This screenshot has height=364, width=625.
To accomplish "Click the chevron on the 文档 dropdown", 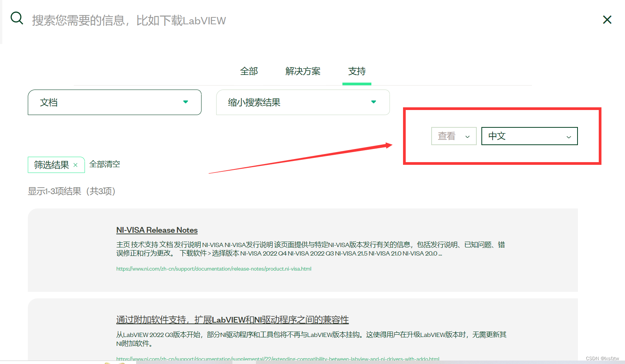I will 186,102.
